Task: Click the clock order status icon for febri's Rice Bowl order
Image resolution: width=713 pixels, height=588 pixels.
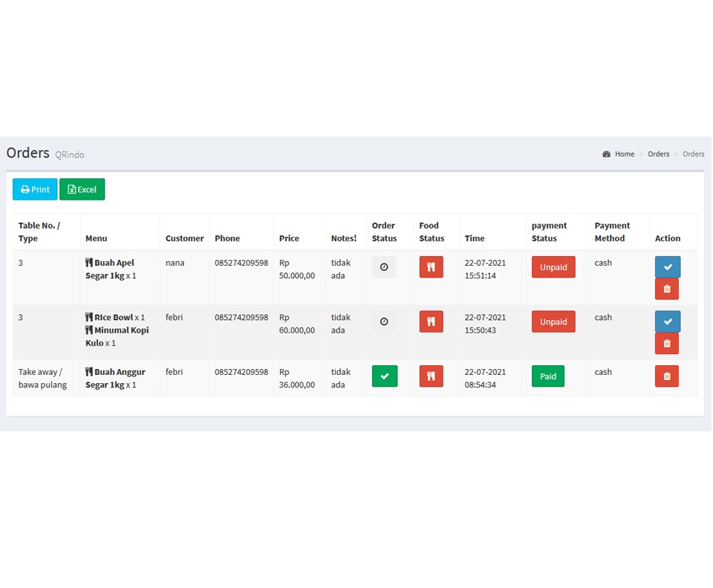Action: 384,321
